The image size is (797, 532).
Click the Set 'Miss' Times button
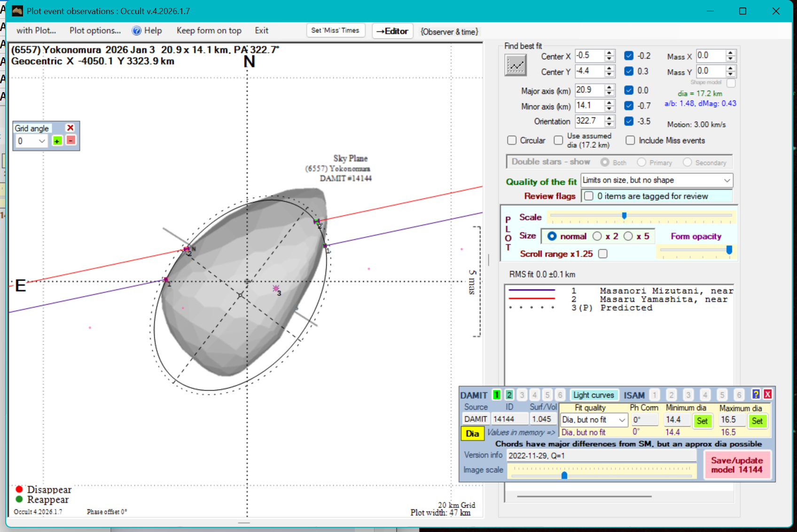335,31
